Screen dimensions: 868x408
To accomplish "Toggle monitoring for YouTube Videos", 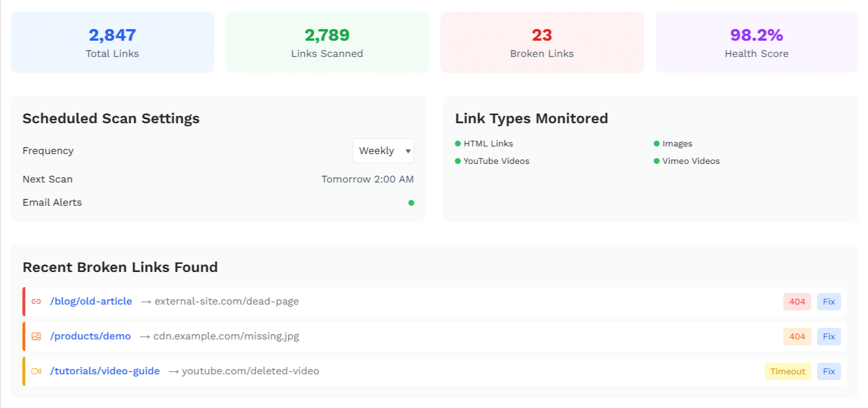I will (457, 161).
